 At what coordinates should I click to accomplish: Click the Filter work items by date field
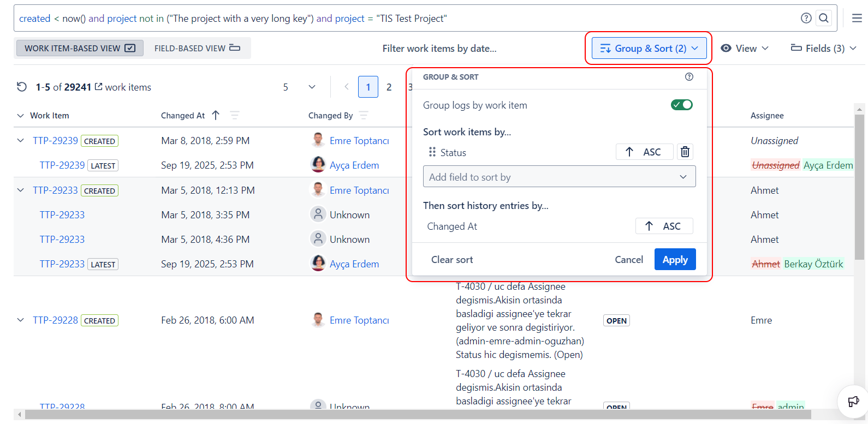(x=439, y=48)
